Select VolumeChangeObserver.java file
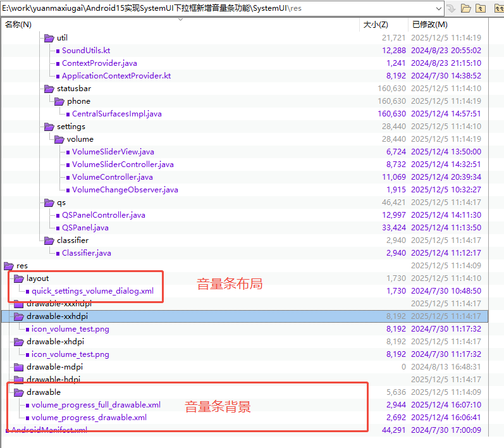This screenshot has width=504, height=448. 125,190
